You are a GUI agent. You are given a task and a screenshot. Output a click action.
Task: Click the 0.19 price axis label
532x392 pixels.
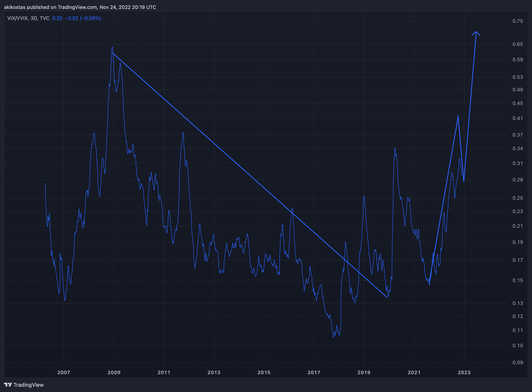(518, 242)
